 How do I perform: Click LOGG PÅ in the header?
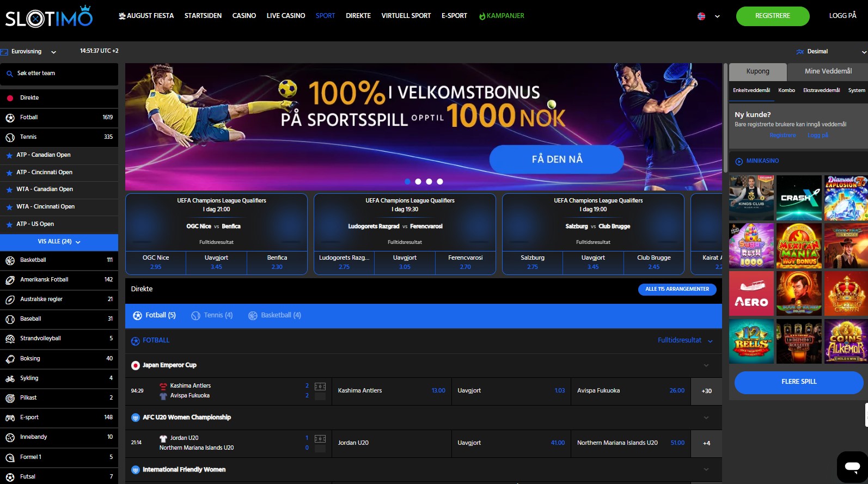tap(842, 16)
